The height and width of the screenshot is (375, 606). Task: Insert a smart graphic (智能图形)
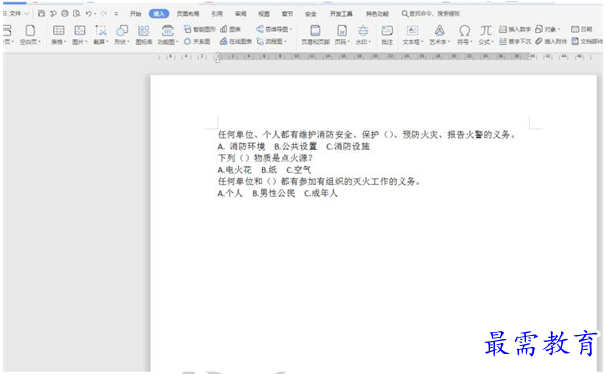(199, 29)
